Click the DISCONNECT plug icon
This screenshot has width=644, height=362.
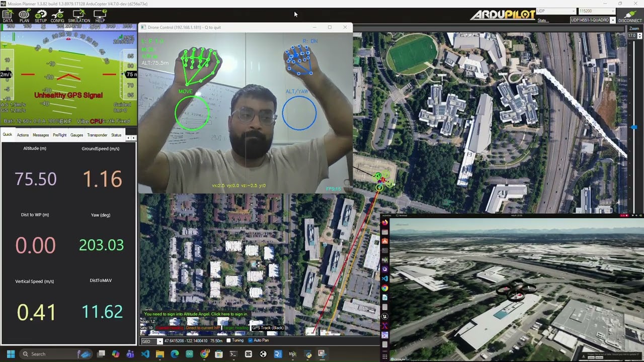tap(630, 13)
